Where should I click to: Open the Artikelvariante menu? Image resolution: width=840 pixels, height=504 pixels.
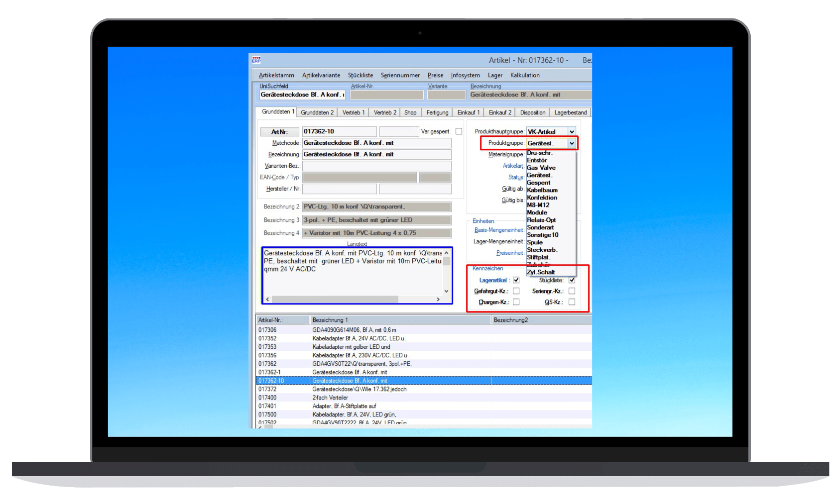tap(321, 75)
